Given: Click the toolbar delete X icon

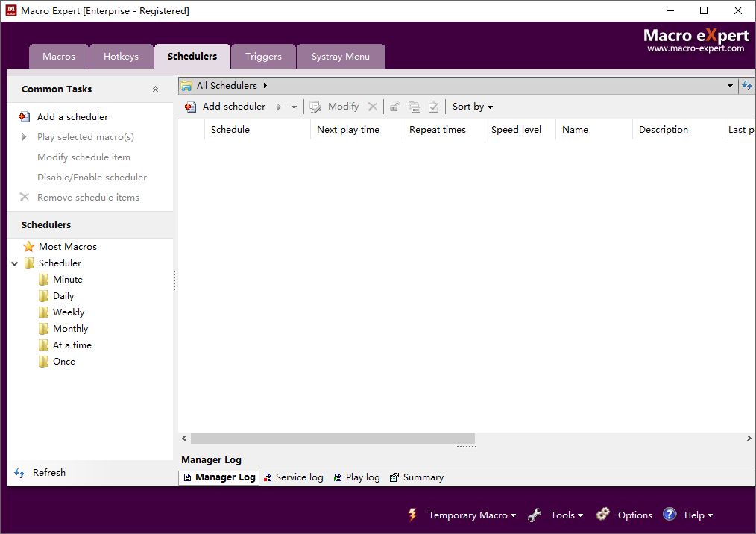Looking at the screenshot, I should [x=373, y=107].
